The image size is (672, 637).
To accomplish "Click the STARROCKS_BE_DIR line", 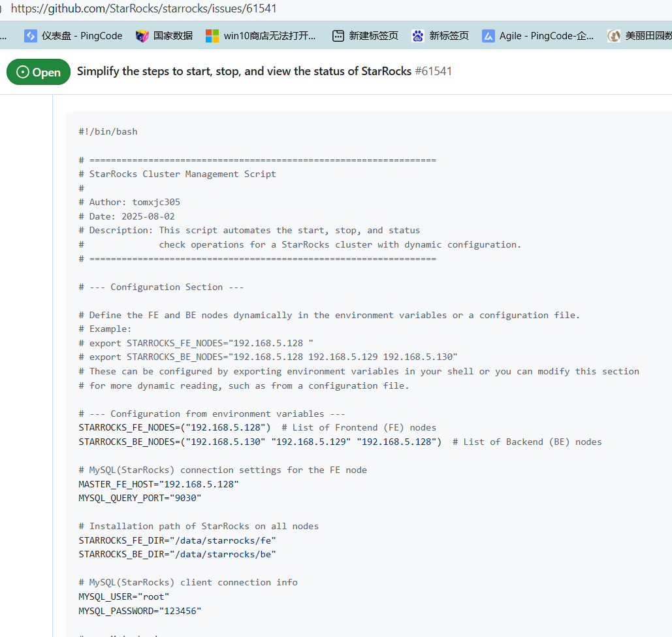I will (177, 554).
